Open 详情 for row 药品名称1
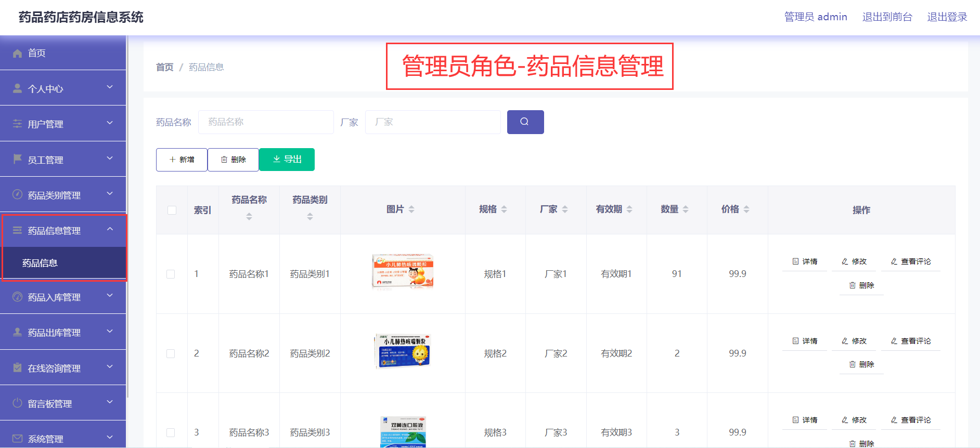The height and width of the screenshot is (448, 980). point(805,261)
